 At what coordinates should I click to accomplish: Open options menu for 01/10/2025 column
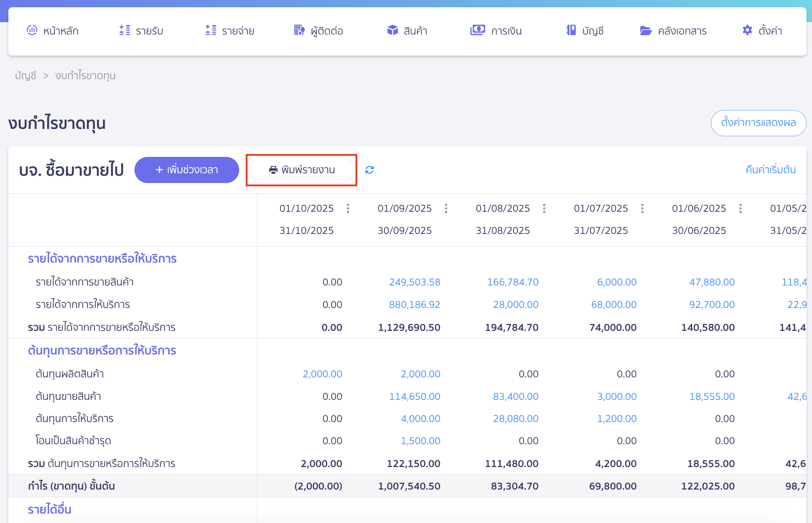(x=348, y=208)
